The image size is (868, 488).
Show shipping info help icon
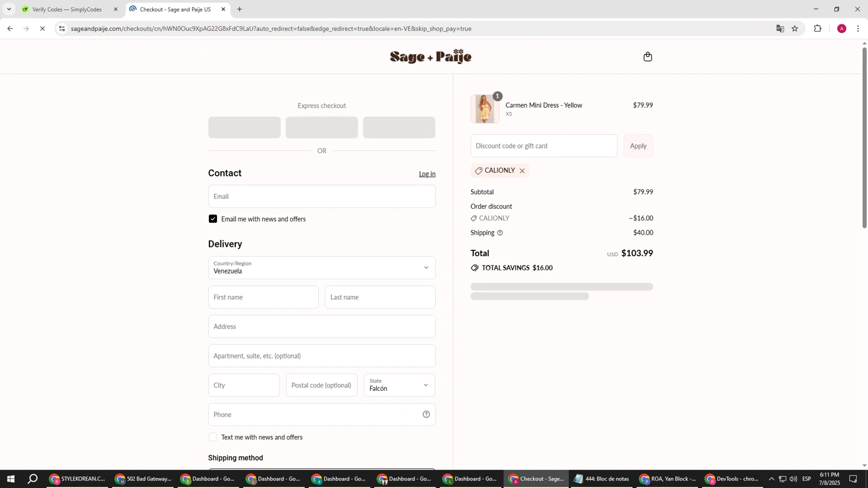pyautogui.click(x=500, y=233)
